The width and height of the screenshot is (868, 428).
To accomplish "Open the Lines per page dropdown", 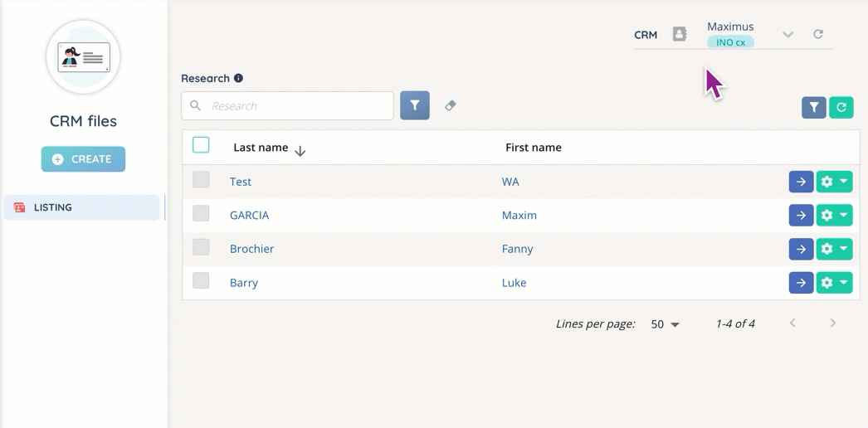I will click(666, 324).
